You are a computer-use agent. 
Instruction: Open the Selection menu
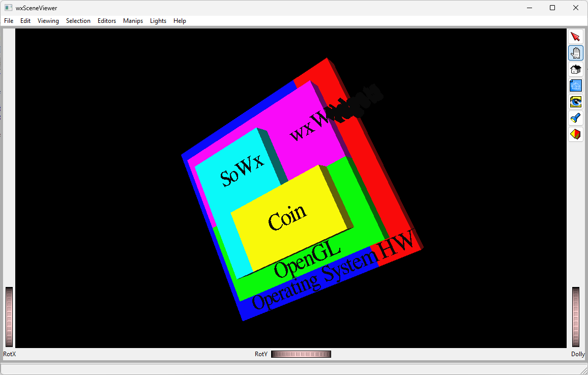click(x=78, y=21)
